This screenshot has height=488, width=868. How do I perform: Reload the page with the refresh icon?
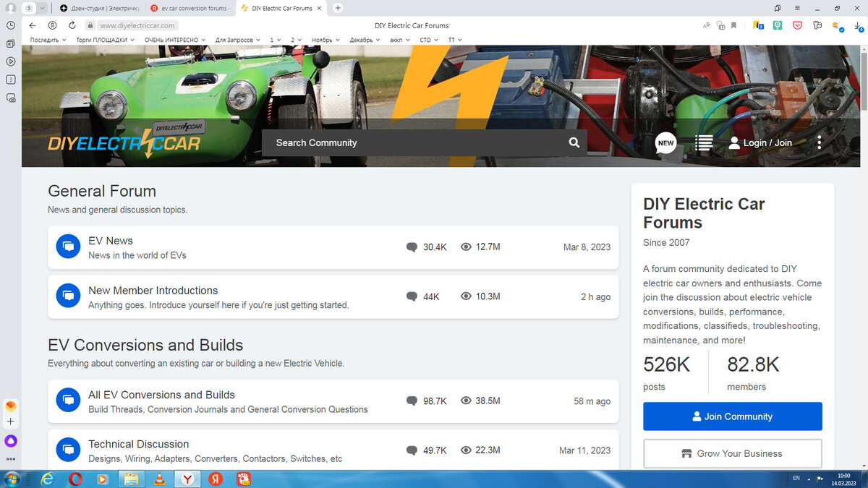tap(72, 25)
